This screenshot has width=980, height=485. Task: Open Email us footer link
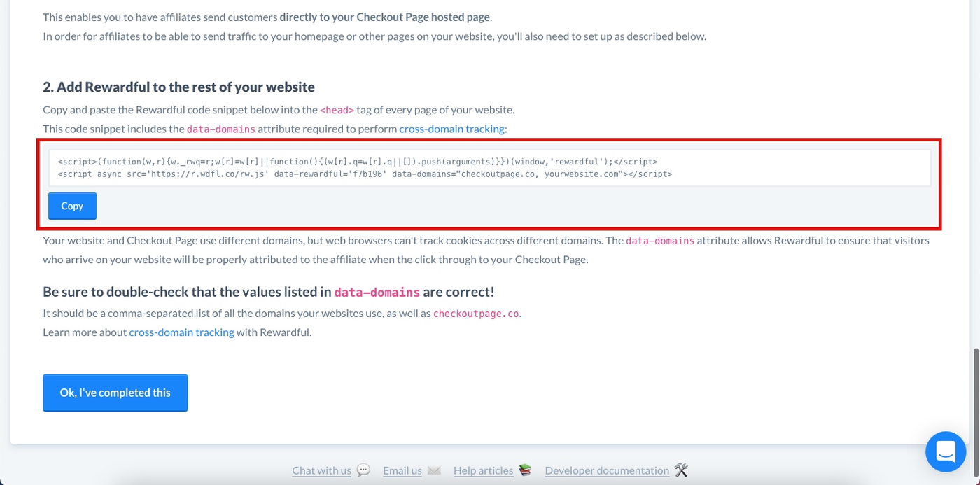pyautogui.click(x=402, y=470)
